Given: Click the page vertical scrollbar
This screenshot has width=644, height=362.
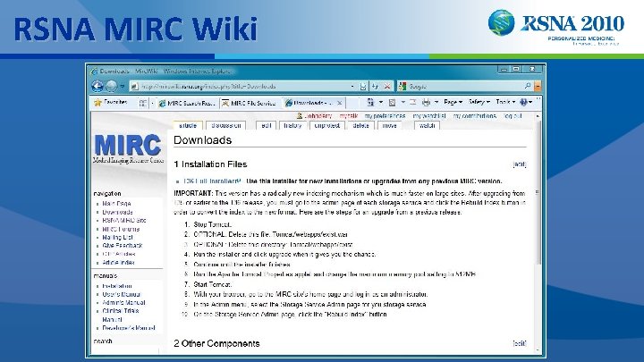Looking at the screenshot, I should pos(538,234).
